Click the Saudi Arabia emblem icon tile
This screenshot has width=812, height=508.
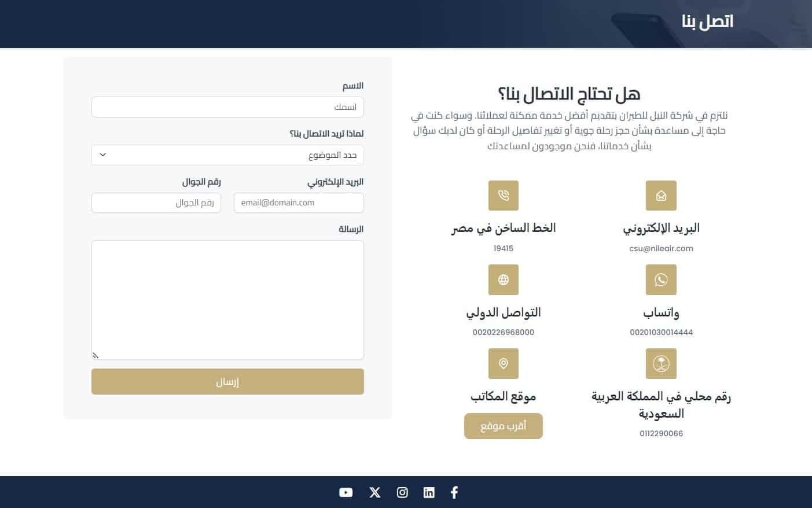click(661, 363)
